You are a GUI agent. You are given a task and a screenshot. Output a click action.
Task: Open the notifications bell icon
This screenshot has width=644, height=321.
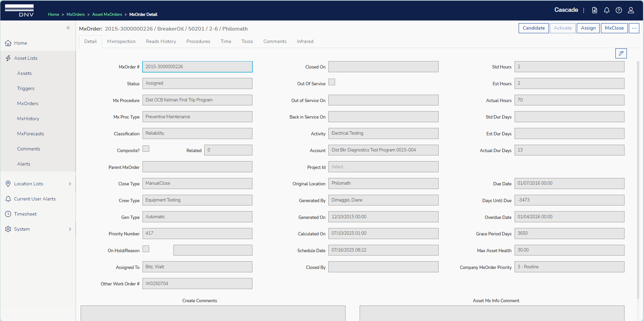point(607,10)
